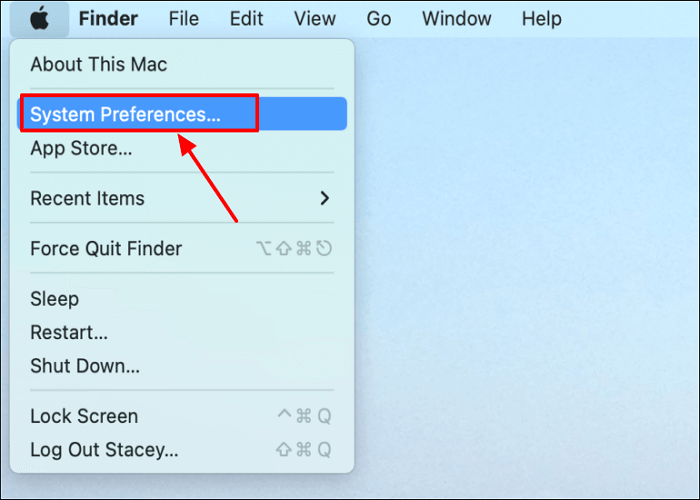Image resolution: width=700 pixels, height=500 pixels.
Task: Click the Apple logo menu icon
Action: tap(39, 19)
